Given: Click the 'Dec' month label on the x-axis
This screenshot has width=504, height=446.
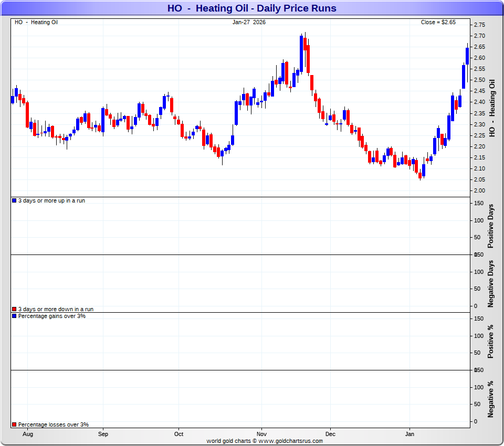Looking at the screenshot, I should tap(330, 434).
